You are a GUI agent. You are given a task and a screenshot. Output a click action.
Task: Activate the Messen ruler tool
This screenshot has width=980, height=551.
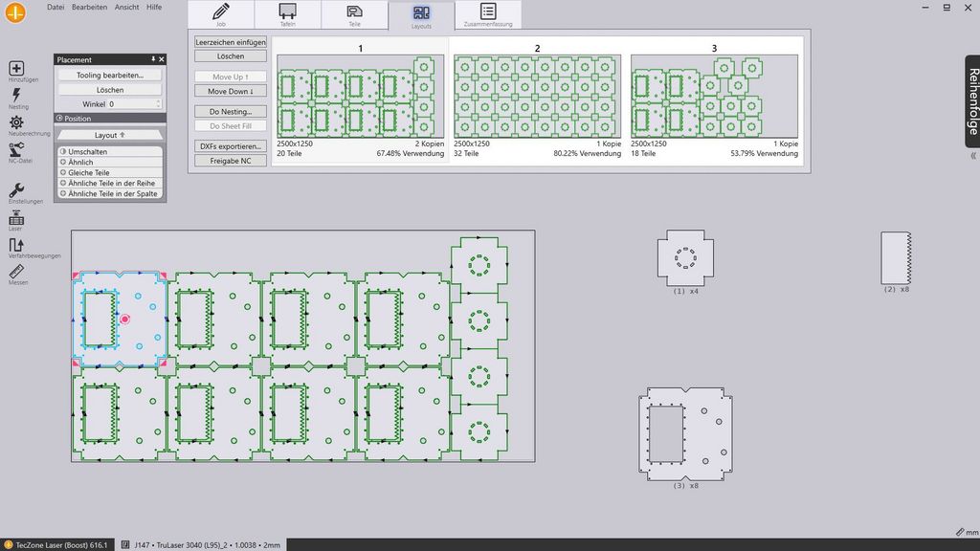click(x=16, y=272)
